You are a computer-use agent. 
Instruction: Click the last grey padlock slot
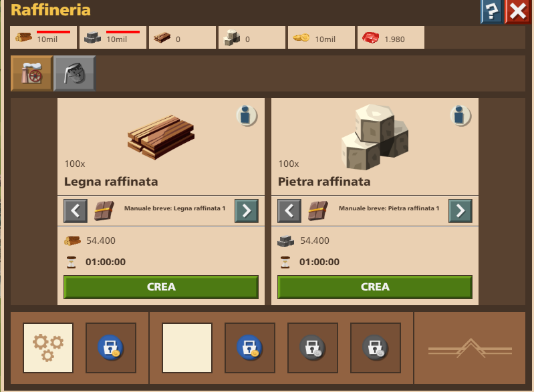tap(376, 348)
